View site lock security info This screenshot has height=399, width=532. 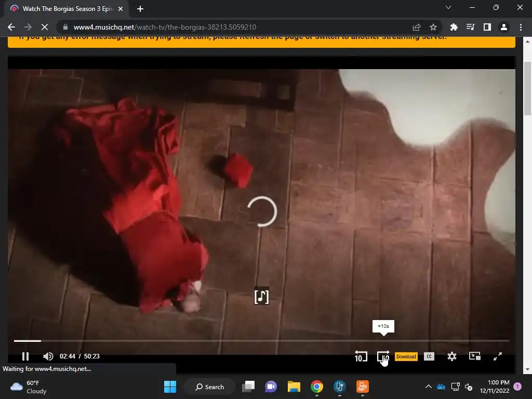tap(65, 27)
